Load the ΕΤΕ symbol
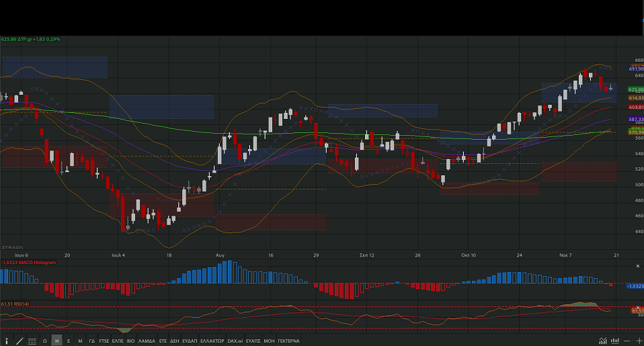The height and width of the screenshot is (346, 644). (163, 341)
